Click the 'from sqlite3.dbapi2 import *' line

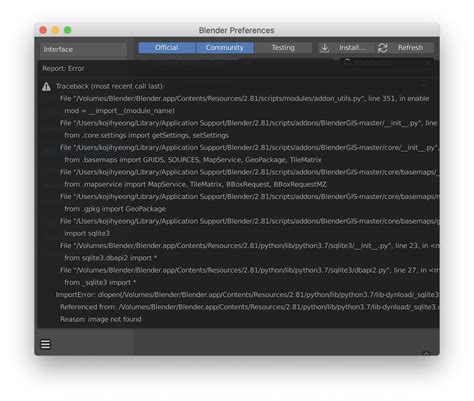pyautogui.click(x=111, y=258)
